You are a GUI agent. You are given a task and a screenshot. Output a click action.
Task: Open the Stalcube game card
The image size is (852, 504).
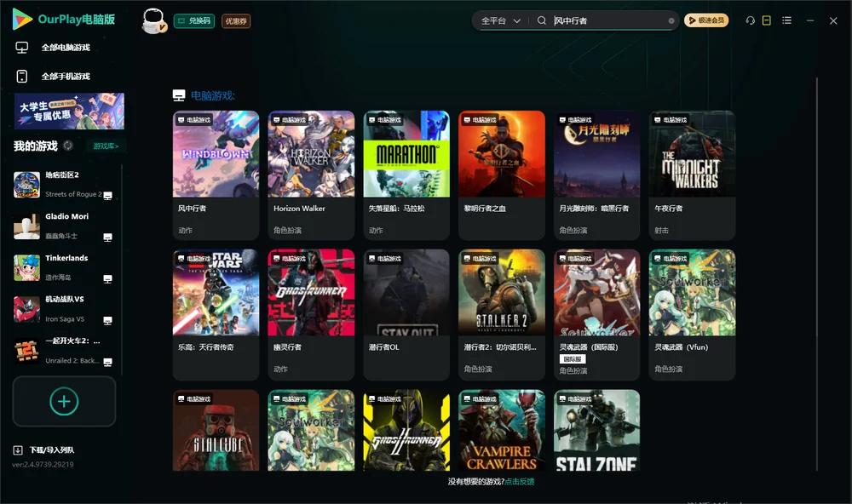216,430
